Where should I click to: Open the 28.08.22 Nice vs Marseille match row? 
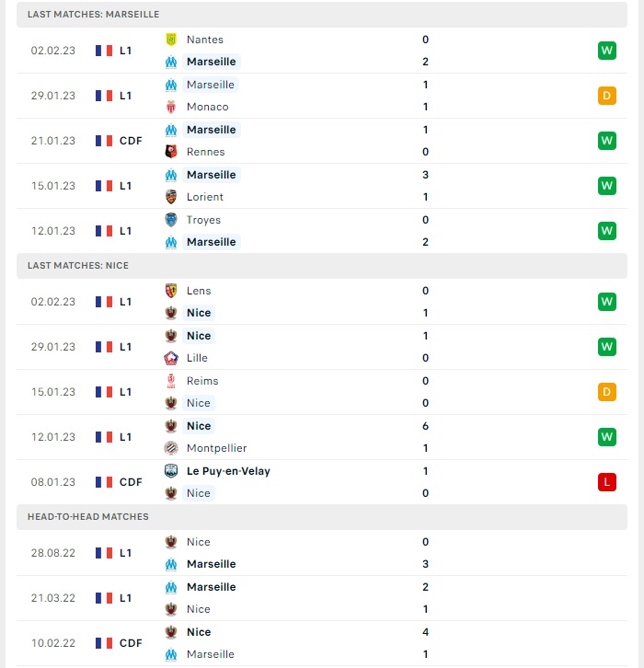[x=322, y=553]
